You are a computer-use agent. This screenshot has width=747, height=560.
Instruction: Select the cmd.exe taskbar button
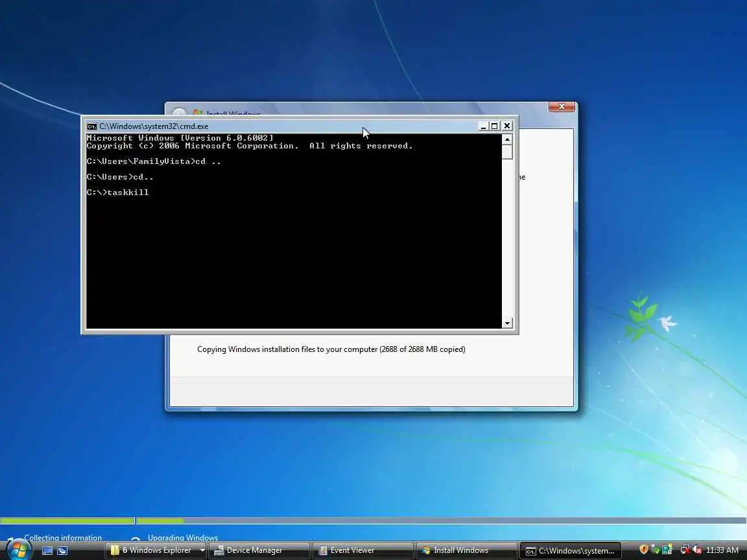click(x=570, y=550)
